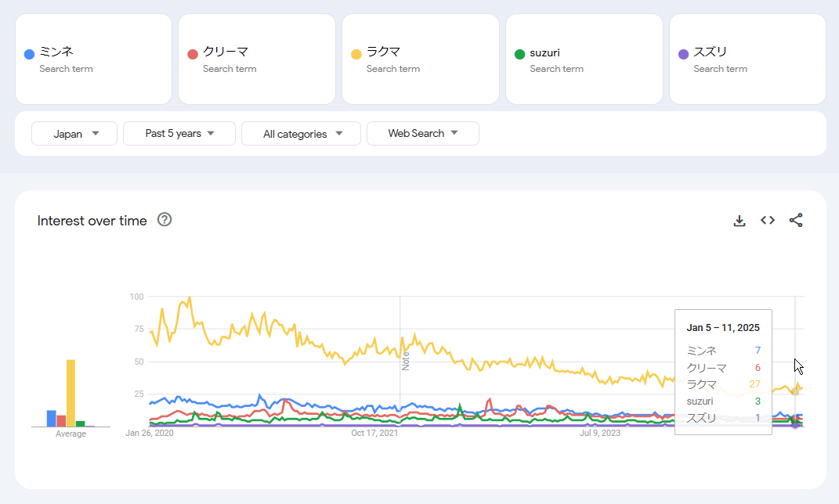Image resolution: width=839 pixels, height=504 pixels.
Task: Download the Interest over time CSV
Action: coord(739,221)
